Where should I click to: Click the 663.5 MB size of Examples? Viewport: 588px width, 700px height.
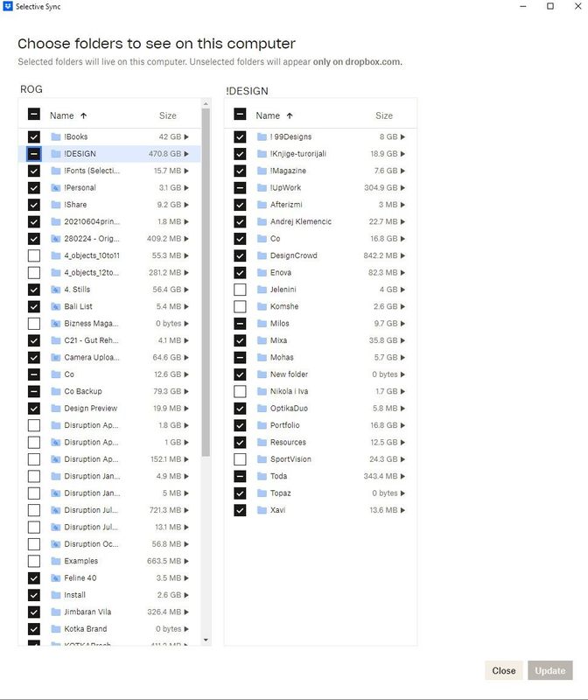(x=164, y=561)
